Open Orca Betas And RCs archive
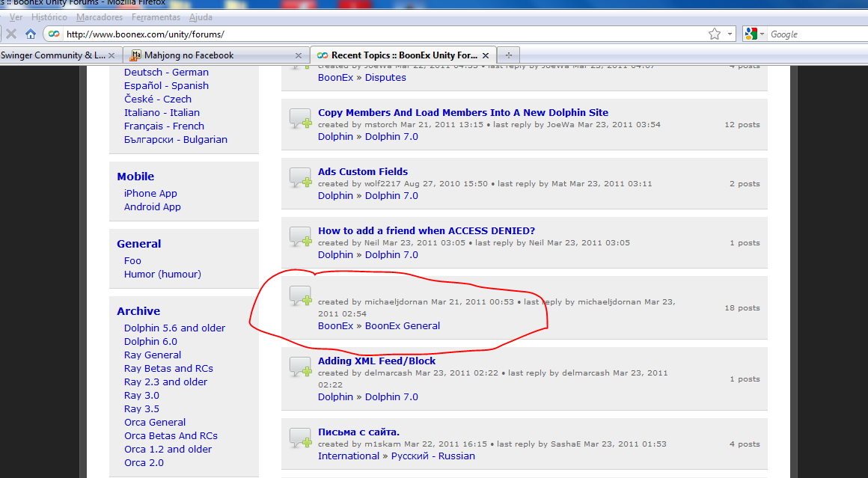 (x=171, y=436)
